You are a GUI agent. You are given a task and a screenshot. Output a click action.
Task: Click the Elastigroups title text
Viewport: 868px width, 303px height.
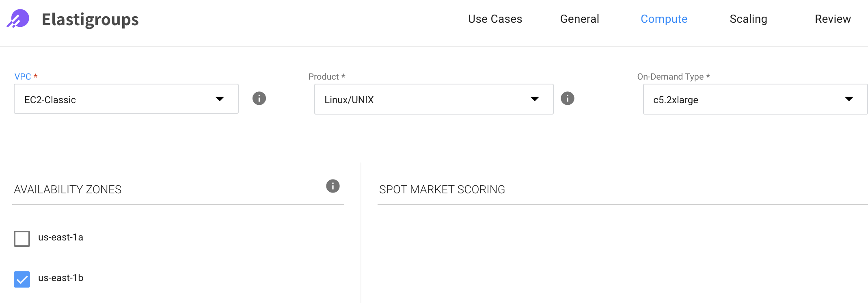coord(90,19)
